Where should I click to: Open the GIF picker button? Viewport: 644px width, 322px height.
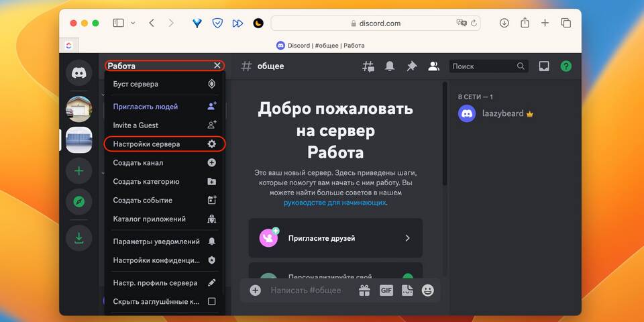pyautogui.click(x=386, y=290)
